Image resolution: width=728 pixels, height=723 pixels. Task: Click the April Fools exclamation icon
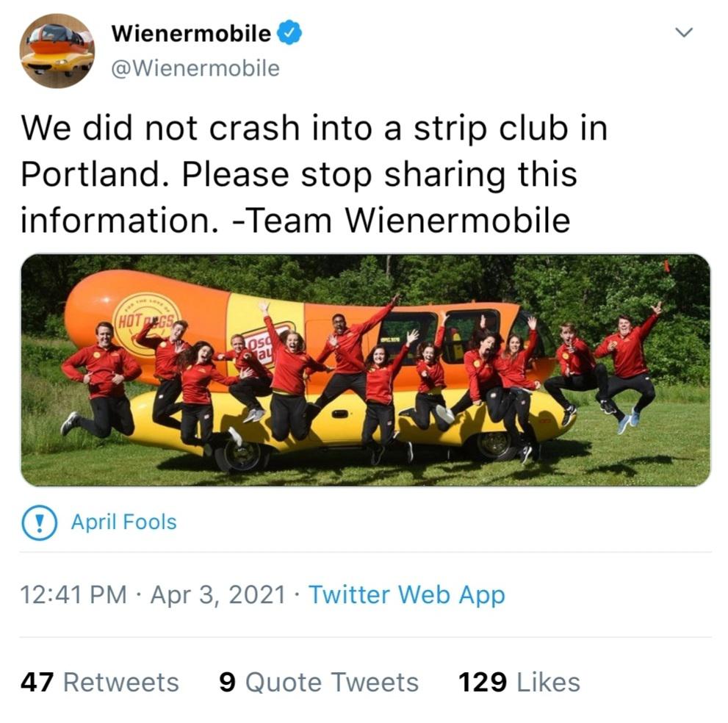40,522
